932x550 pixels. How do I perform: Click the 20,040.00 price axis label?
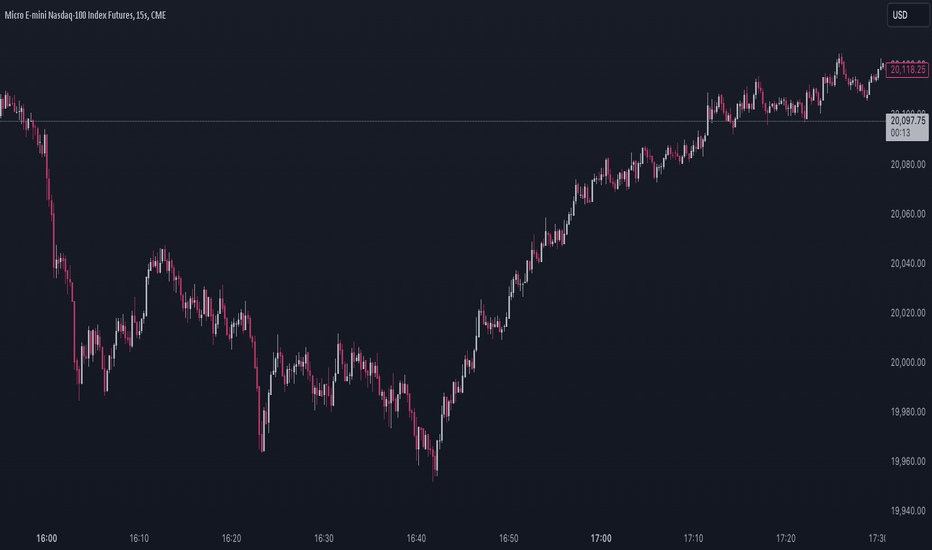(x=908, y=263)
